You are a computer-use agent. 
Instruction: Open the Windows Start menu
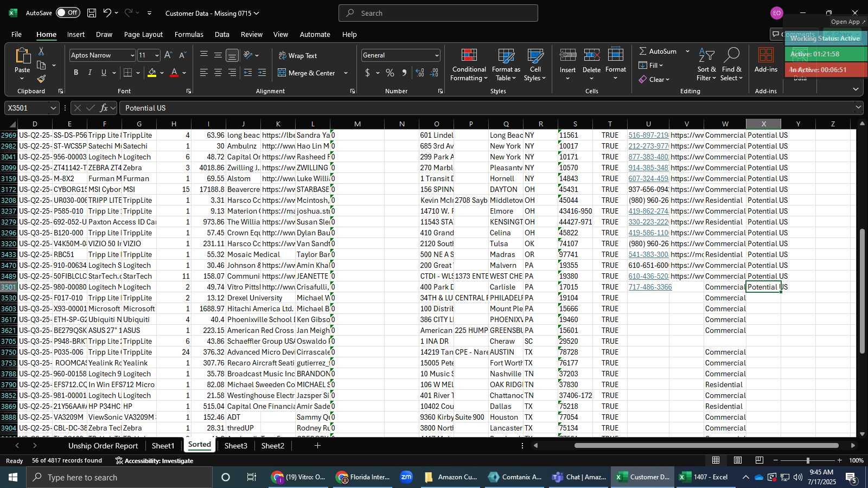12,477
